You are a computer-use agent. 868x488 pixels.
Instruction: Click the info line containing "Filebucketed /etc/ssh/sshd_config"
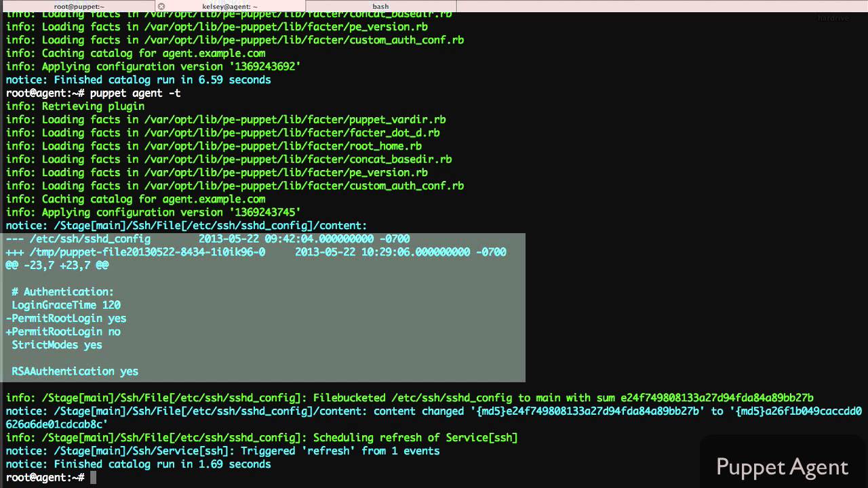410,398
